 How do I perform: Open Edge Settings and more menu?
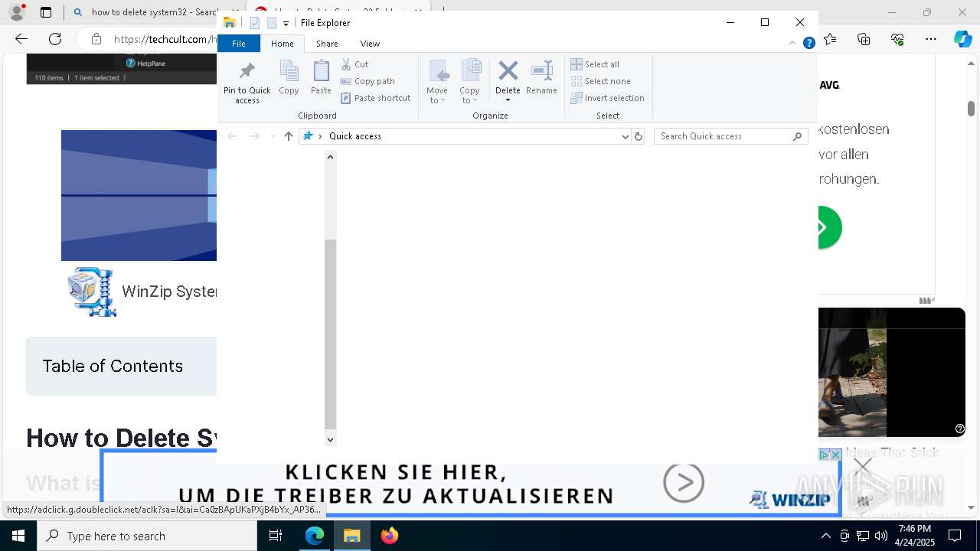coord(930,39)
